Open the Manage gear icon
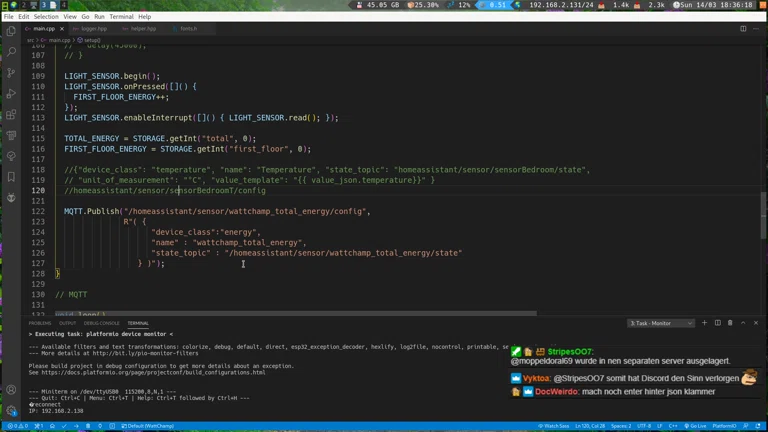Image resolution: width=768 pixels, height=432 pixels. coord(11,410)
